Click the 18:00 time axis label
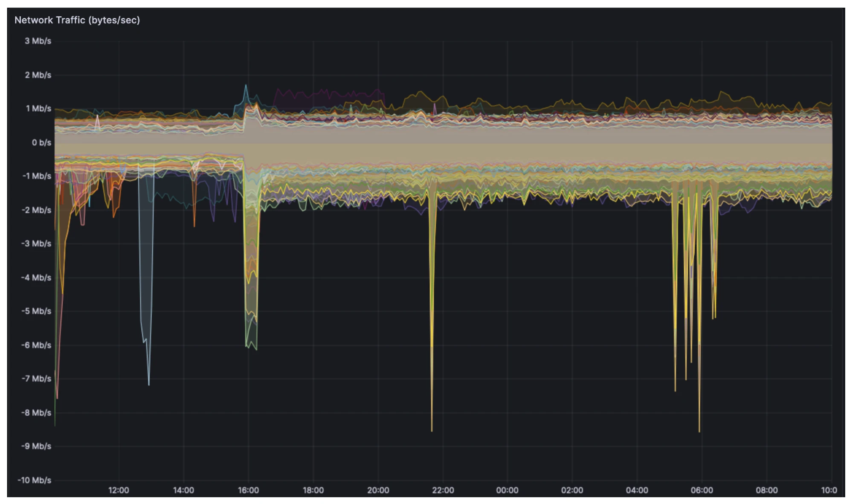Image resolution: width=853 pixels, height=504 pixels. click(313, 490)
